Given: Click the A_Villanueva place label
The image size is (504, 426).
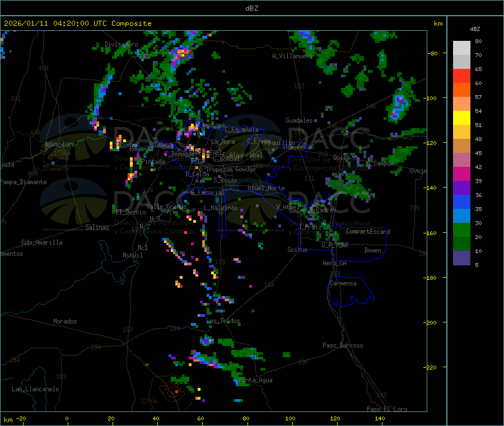Looking at the screenshot, I should (x=292, y=56).
